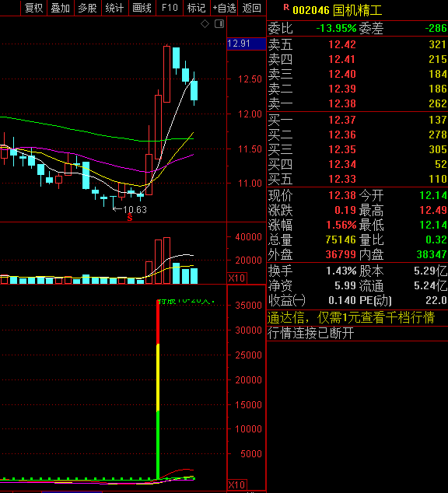Click the 12.91 price axis label

point(246,44)
